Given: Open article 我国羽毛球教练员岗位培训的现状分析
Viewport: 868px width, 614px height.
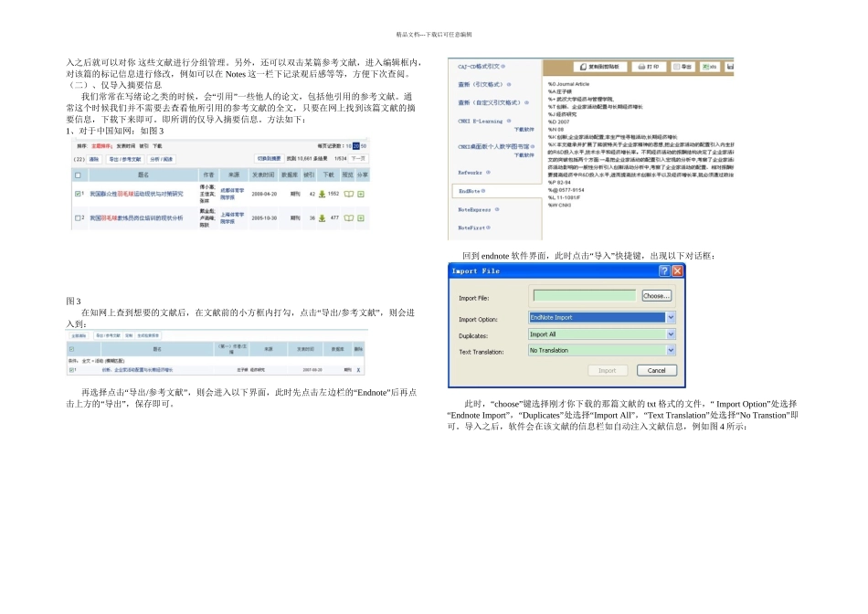Looking at the screenshot, I should (x=136, y=218).
